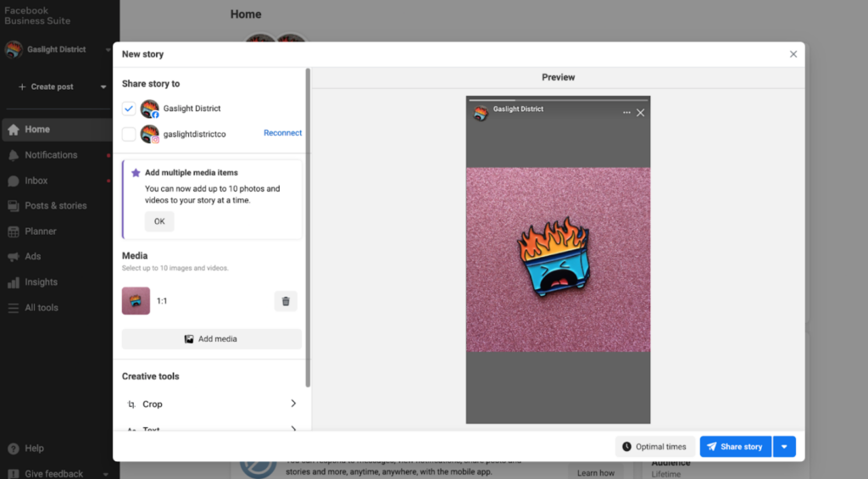
Task: Open Ads from the sidebar
Action: click(x=33, y=257)
